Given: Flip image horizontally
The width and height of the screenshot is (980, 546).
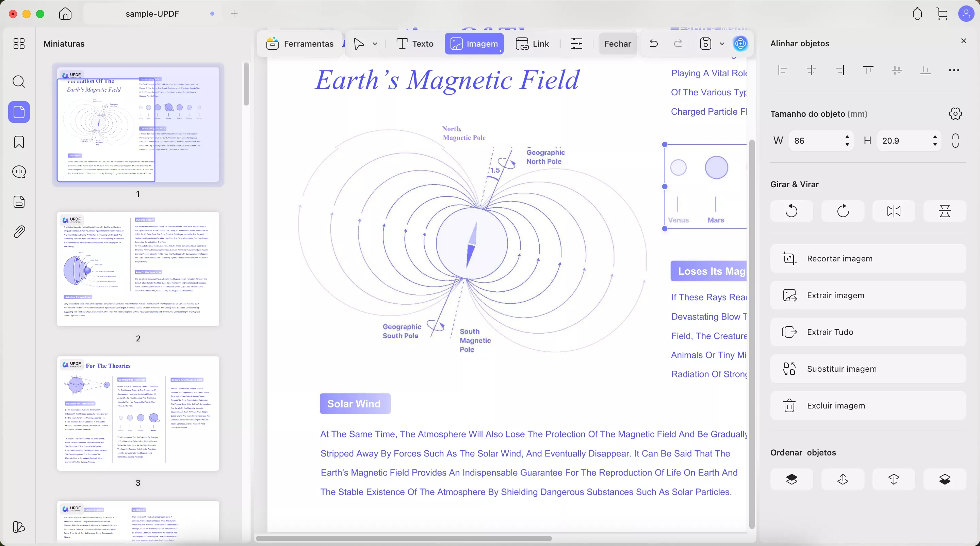Looking at the screenshot, I should point(893,211).
